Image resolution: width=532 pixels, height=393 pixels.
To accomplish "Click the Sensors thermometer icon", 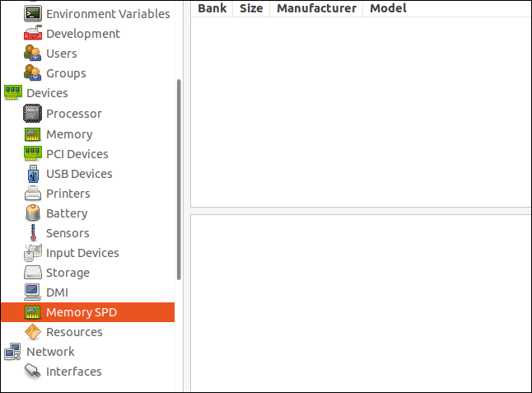I will [x=32, y=233].
